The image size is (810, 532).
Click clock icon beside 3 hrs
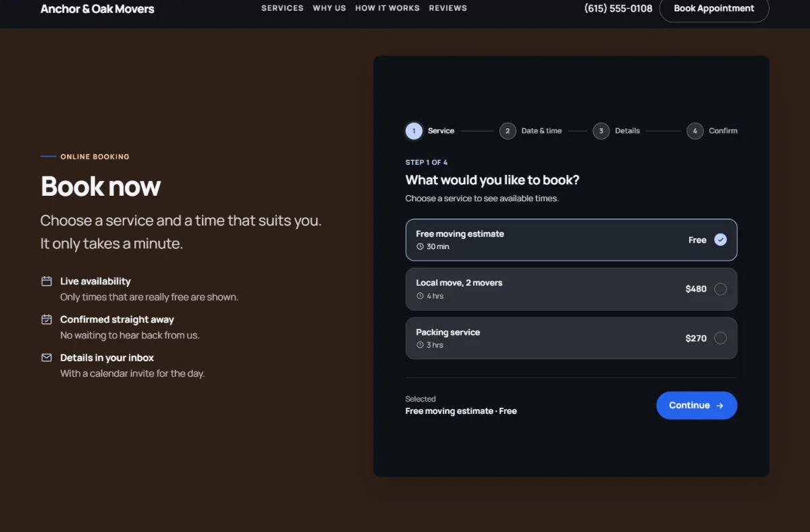pyautogui.click(x=420, y=345)
